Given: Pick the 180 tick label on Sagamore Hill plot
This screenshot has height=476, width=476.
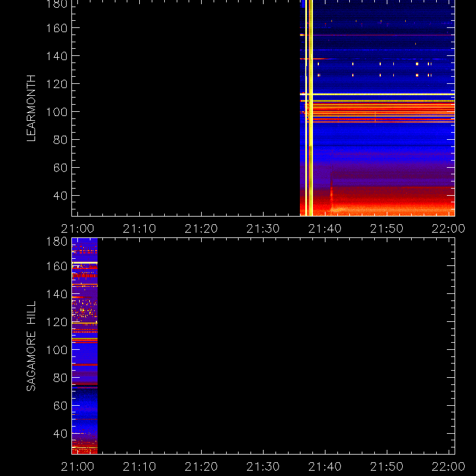Looking at the screenshot, I should (57, 242).
